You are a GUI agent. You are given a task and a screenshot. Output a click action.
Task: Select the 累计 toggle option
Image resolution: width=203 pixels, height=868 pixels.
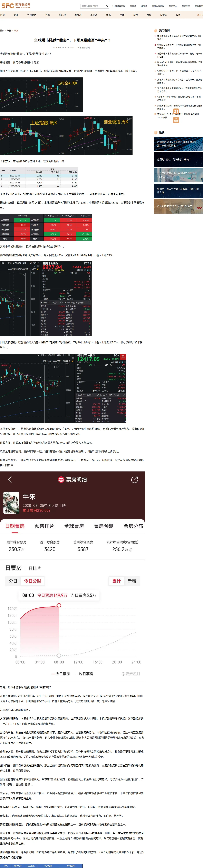pyautogui.click(x=117, y=581)
